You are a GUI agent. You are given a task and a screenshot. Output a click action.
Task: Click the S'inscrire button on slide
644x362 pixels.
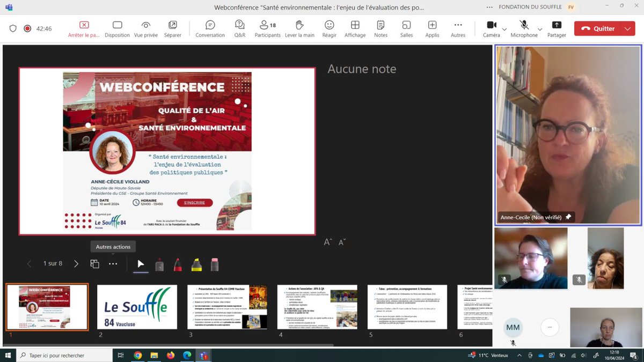(x=194, y=203)
